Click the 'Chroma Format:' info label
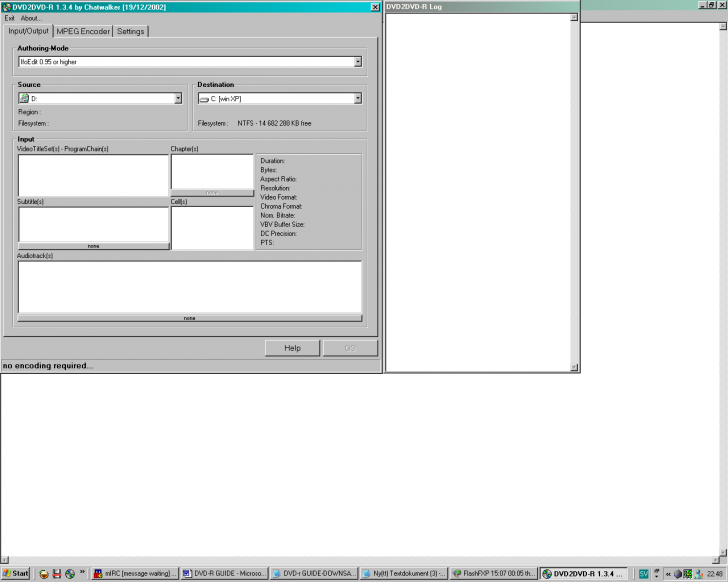 [x=281, y=206]
